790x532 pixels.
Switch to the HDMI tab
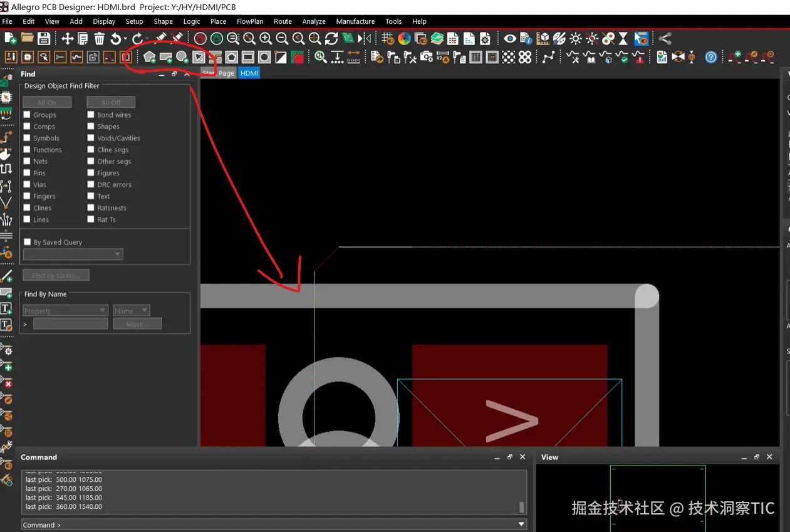(x=249, y=73)
